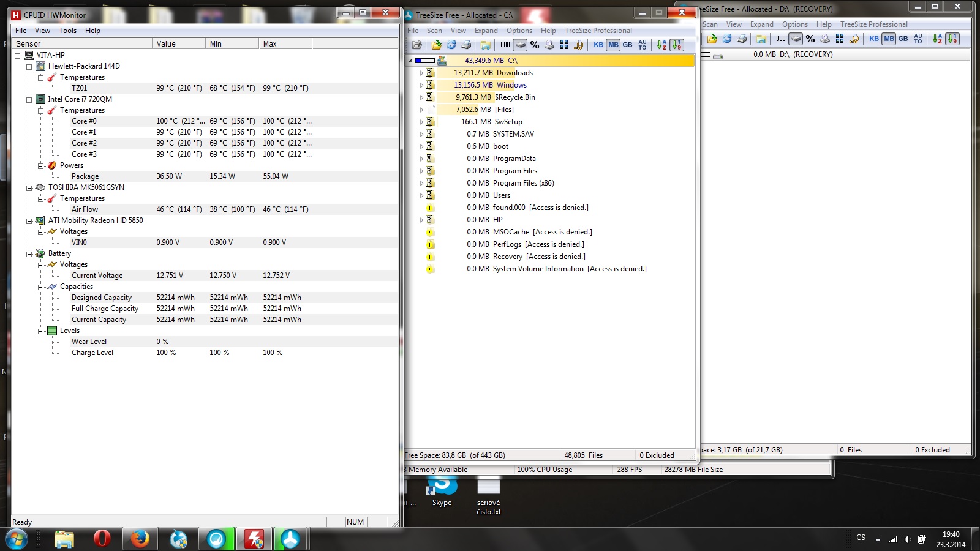Collapse the VITA-HP node in HWMonitor
The image size is (980, 551).
click(x=18, y=55)
